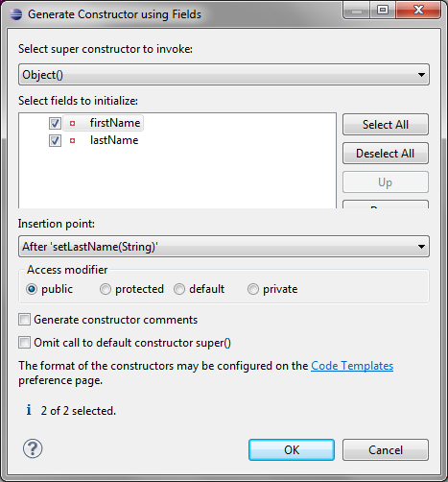Image resolution: width=448 pixels, height=482 pixels.
Task: Click the info icon near '2 of 2 selected'
Action: point(29,410)
